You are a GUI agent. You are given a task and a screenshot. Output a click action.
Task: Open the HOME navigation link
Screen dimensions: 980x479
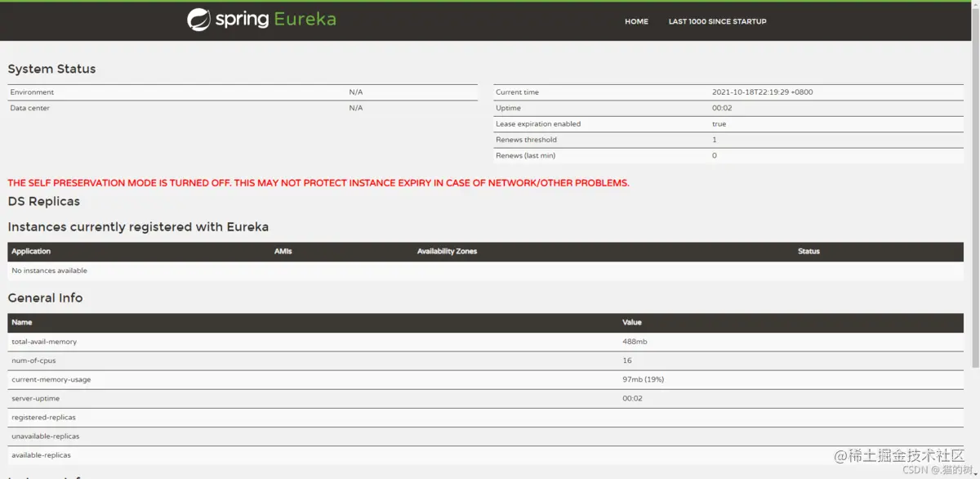point(636,22)
